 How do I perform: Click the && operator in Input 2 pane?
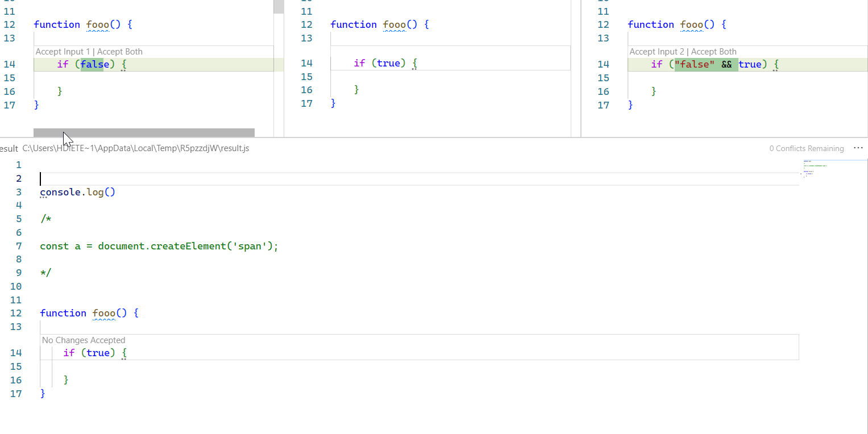tap(727, 64)
